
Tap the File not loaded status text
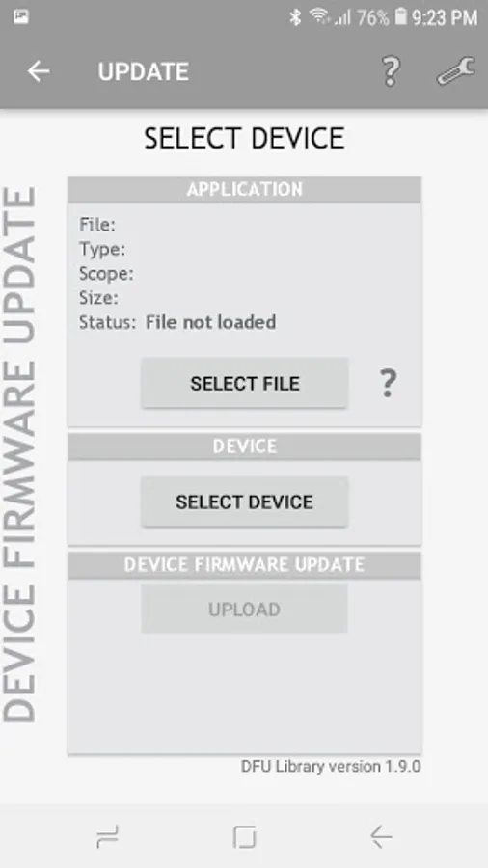click(210, 322)
